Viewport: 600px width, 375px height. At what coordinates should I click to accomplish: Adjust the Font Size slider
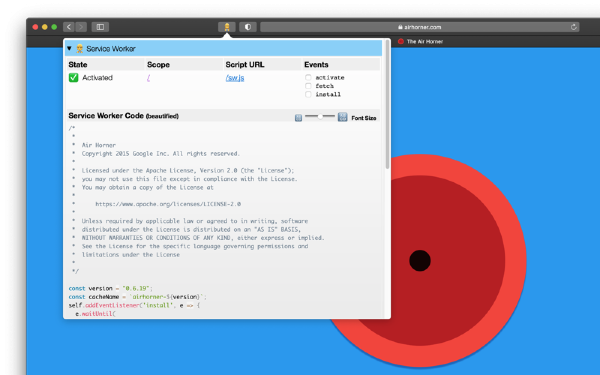320,116
